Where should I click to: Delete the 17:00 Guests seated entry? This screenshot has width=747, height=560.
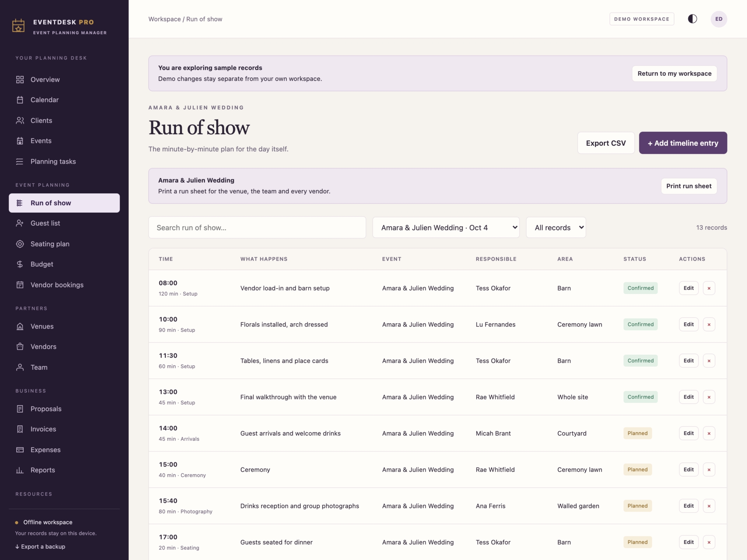click(709, 542)
